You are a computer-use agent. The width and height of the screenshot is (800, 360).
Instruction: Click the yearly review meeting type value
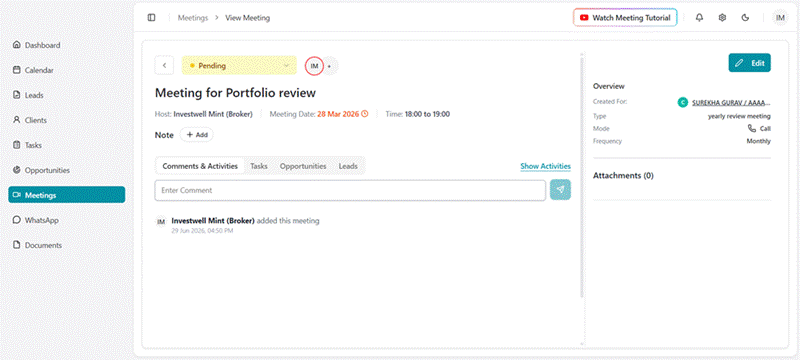739,116
